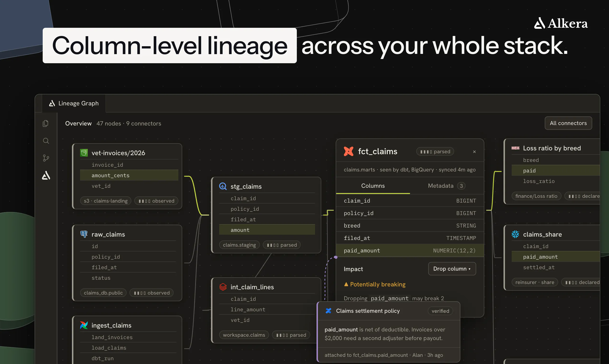Open the copy/documents sidebar icon
This screenshot has width=609, height=364.
pos(46,123)
